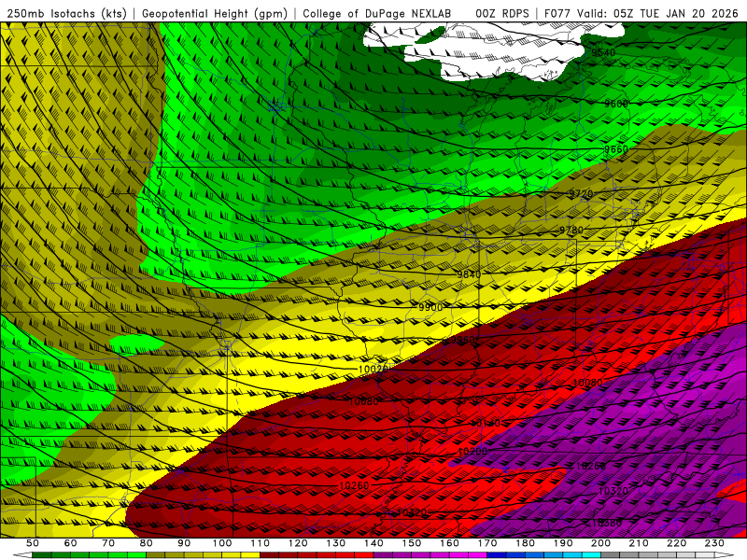Screen dimensions: 747x560
Task: Click the 160 knots color bar label
Action: (x=449, y=543)
